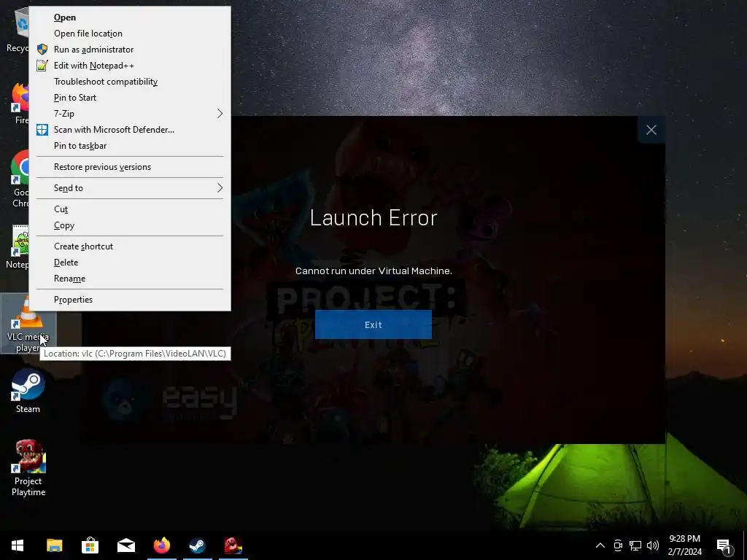Choose Open from the context menu

pos(130,17)
